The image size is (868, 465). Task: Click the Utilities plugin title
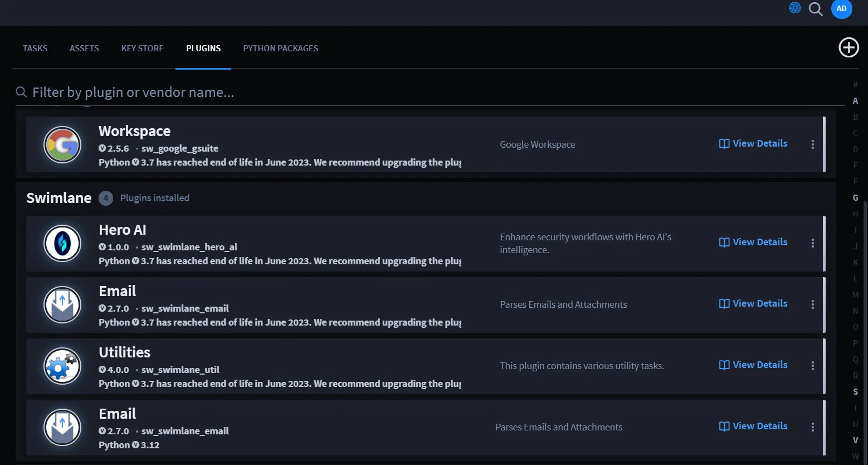tap(125, 352)
